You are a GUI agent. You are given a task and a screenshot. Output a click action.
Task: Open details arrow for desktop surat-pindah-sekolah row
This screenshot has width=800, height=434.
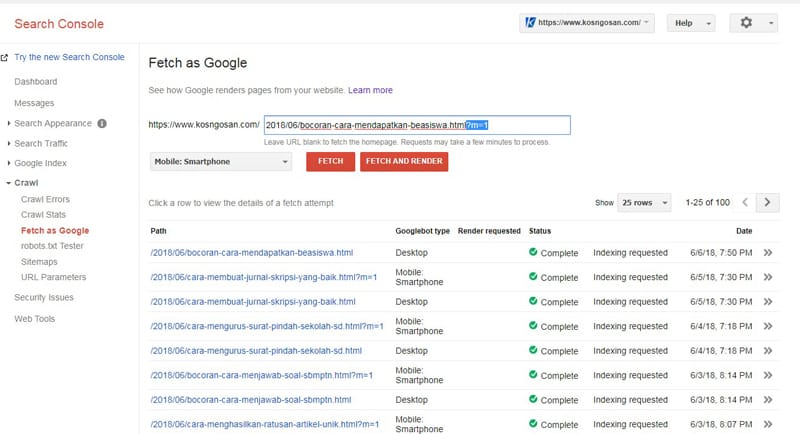point(768,350)
